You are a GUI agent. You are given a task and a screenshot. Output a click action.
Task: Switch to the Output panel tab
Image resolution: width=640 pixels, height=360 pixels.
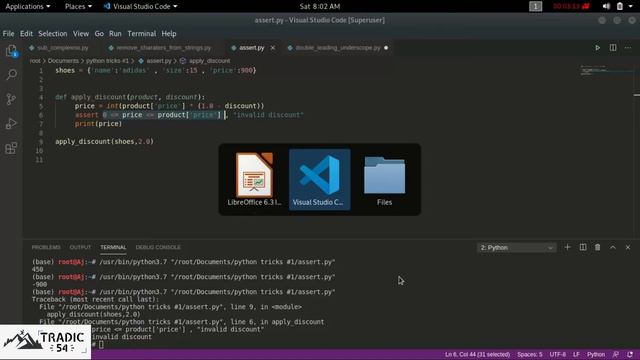pos(80,247)
